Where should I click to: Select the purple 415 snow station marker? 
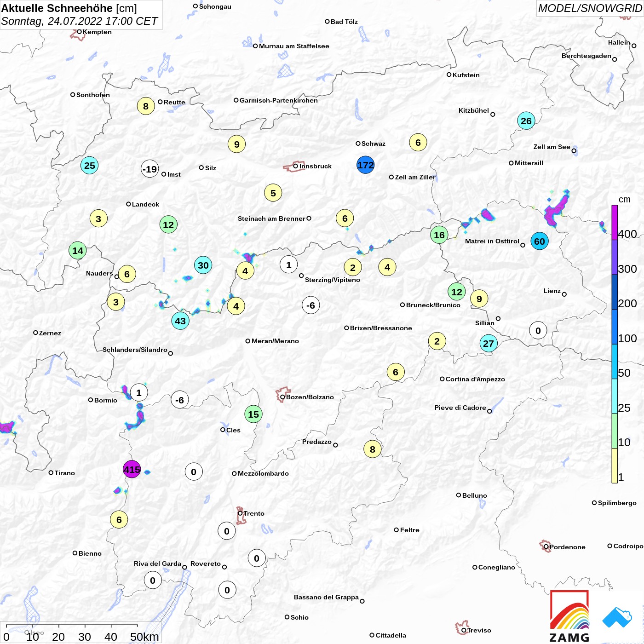coord(132,469)
